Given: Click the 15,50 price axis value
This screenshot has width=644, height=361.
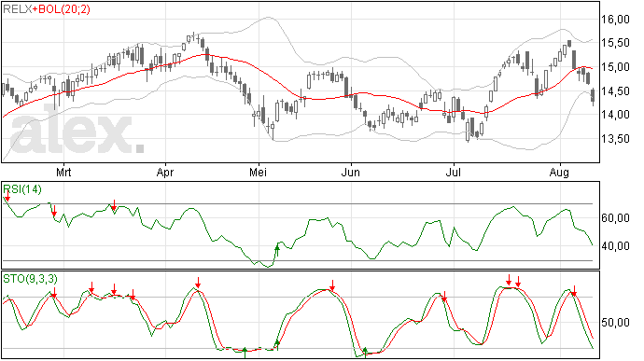Looking at the screenshot, I should click(x=615, y=43).
